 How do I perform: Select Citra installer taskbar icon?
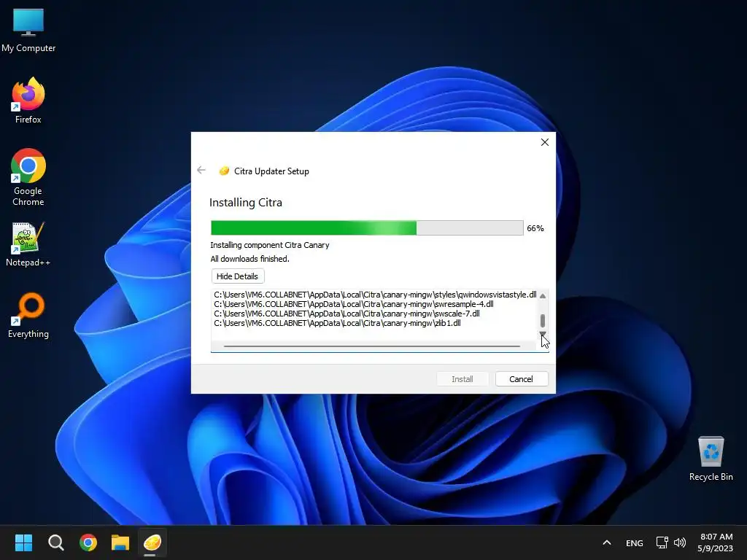point(152,542)
